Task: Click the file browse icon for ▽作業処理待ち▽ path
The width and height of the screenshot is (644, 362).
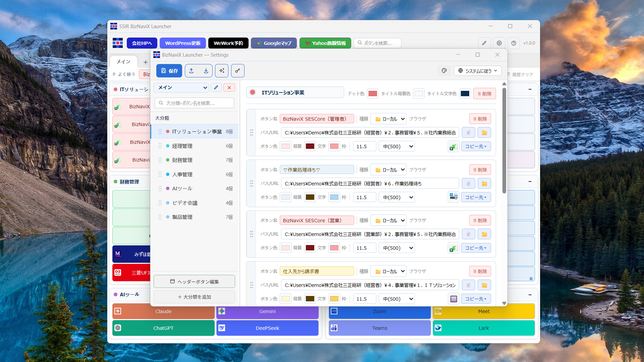Action: tap(468, 184)
